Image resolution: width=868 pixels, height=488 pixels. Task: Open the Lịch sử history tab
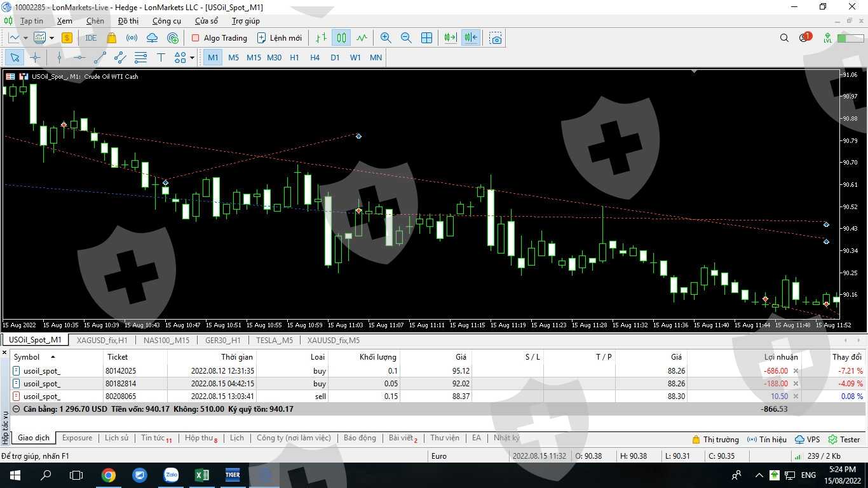116,438
